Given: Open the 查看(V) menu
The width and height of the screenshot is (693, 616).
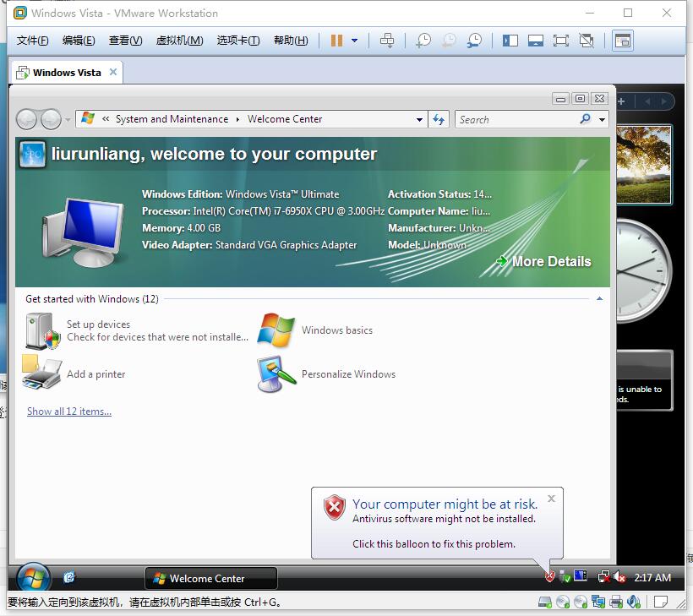Looking at the screenshot, I should [x=126, y=41].
